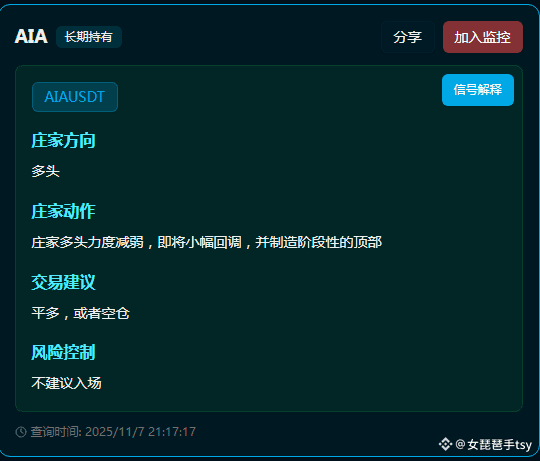This screenshot has height=461, width=540.
Task: Click the Binance logo icon in watermark
Action: 445,444
